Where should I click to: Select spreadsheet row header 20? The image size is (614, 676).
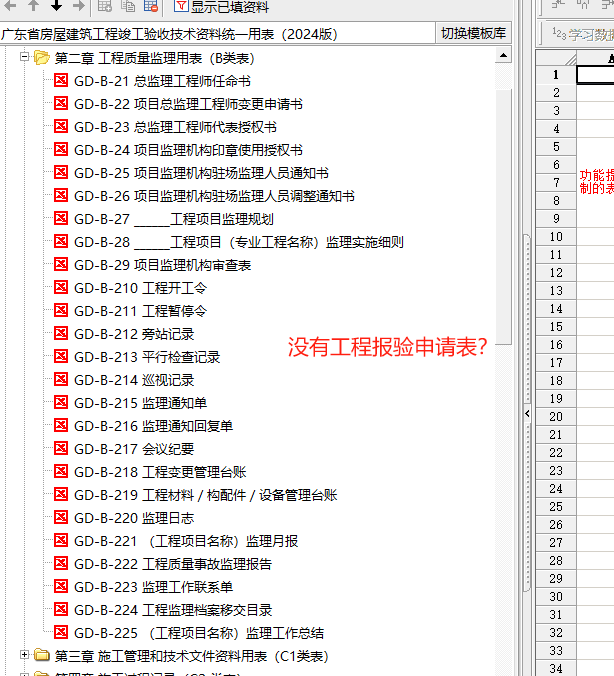(556, 417)
